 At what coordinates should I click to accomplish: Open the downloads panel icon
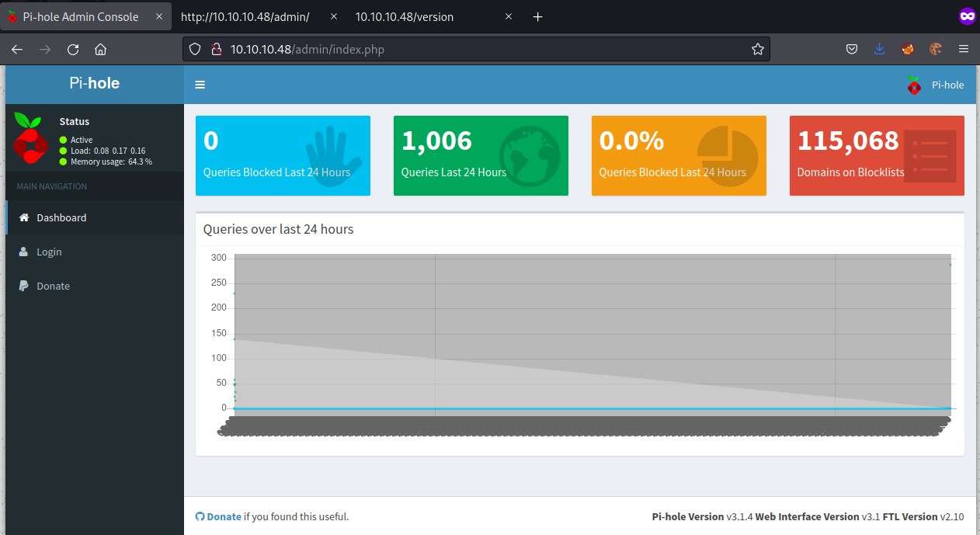(x=879, y=50)
